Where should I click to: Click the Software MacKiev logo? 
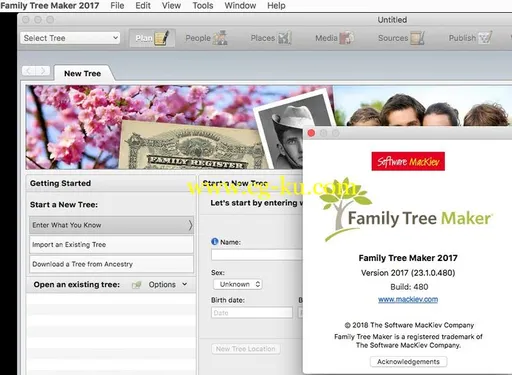(x=408, y=161)
